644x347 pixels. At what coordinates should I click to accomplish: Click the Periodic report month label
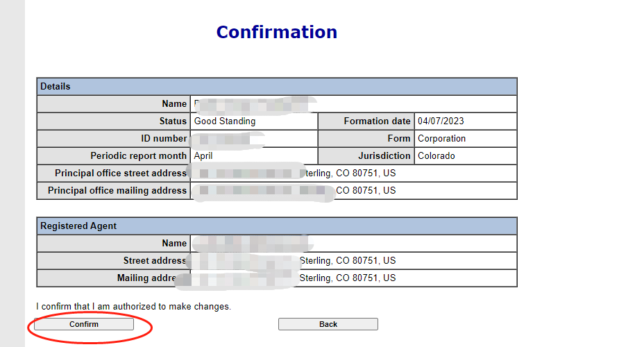point(138,156)
